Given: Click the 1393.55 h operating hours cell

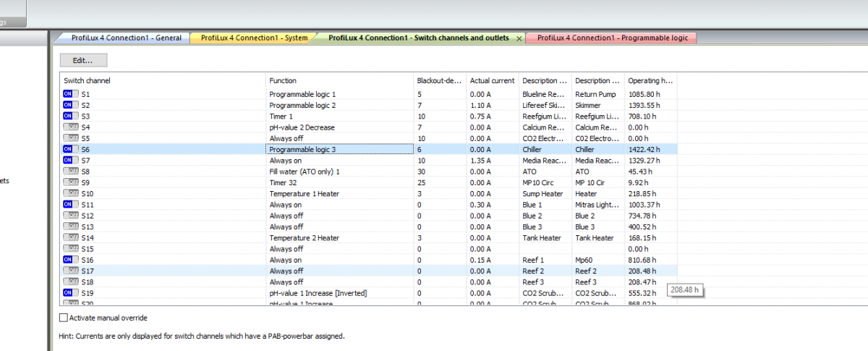Looking at the screenshot, I should coord(650,105).
